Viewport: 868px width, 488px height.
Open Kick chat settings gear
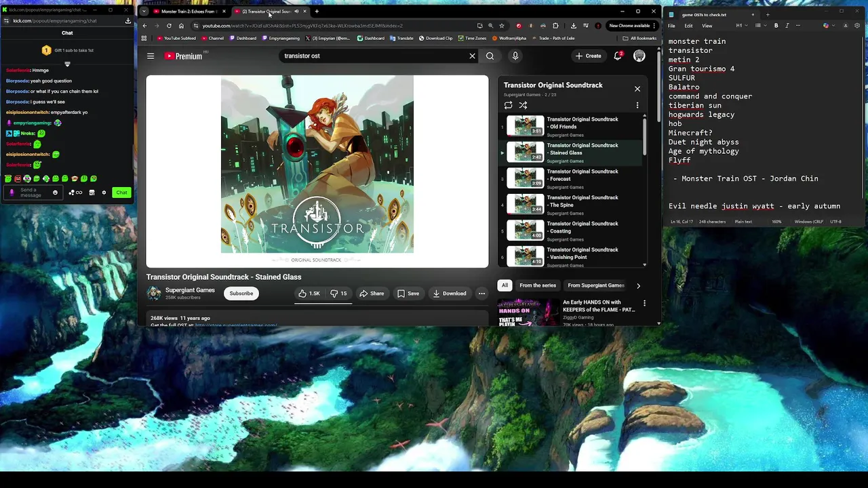[x=104, y=192]
